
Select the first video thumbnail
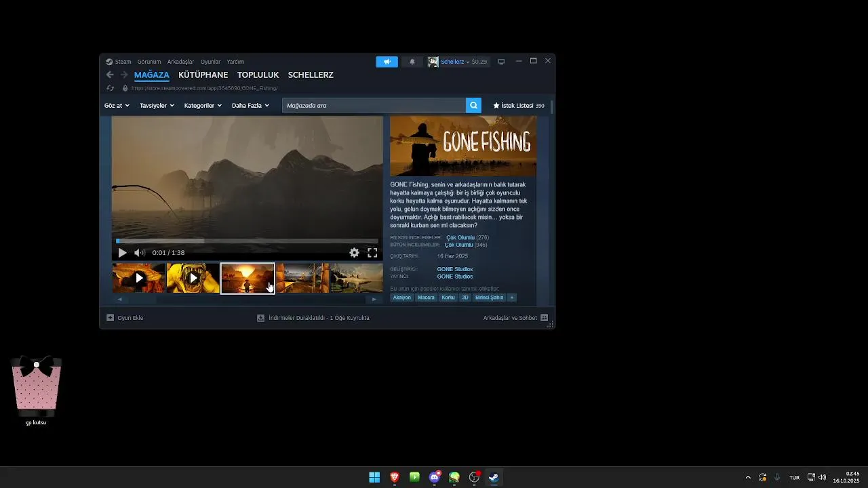coord(138,278)
